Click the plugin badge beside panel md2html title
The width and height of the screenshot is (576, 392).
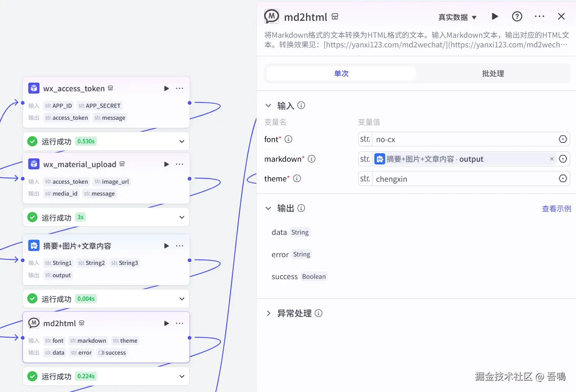tap(335, 17)
